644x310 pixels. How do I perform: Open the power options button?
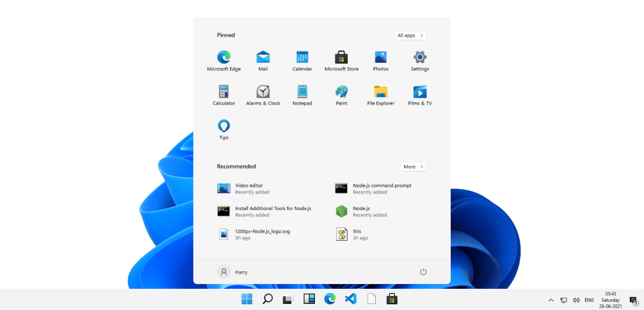click(423, 272)
